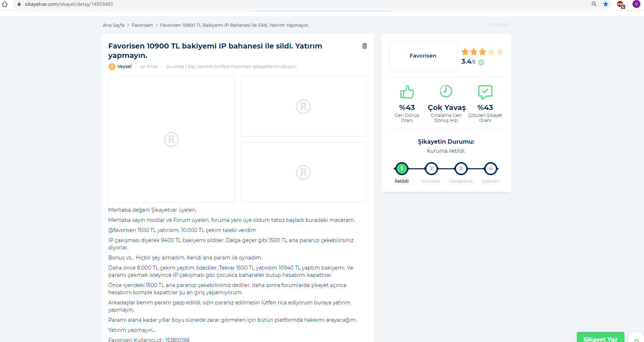The width and height of the screenshot is (644, 342).
Task: Click status step 2 Görüldü
Action: [x=431, y=169]
